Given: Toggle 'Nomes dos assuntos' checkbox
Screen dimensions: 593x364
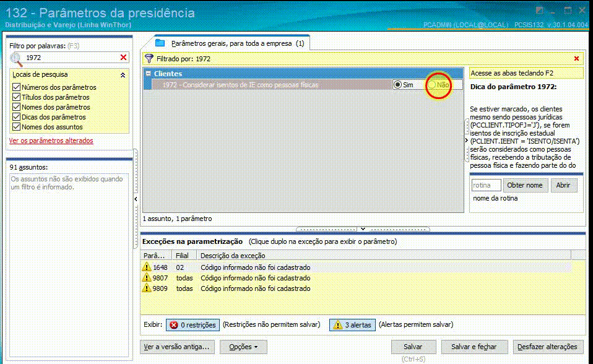Looking at the screenshot, I should tap(16, 126).
